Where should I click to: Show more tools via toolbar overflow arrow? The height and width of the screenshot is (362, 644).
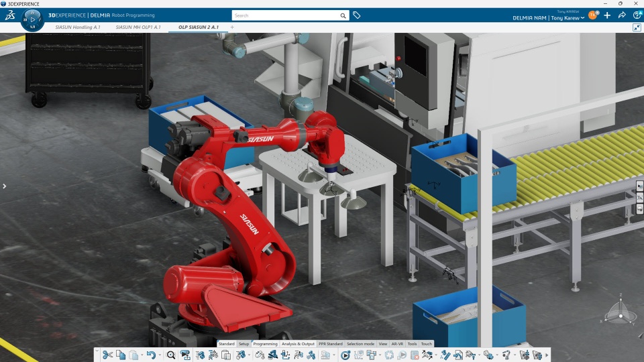(x=547, y=355)
